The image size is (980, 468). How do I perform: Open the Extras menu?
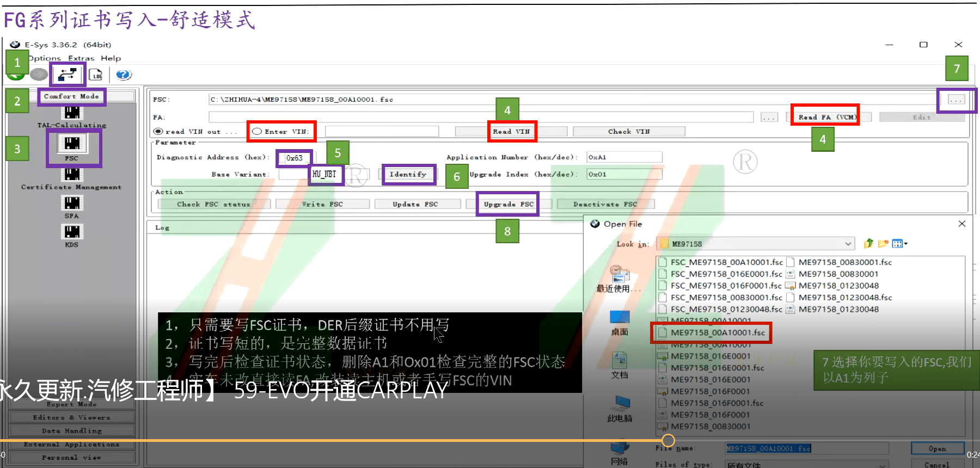click(81, 58)
